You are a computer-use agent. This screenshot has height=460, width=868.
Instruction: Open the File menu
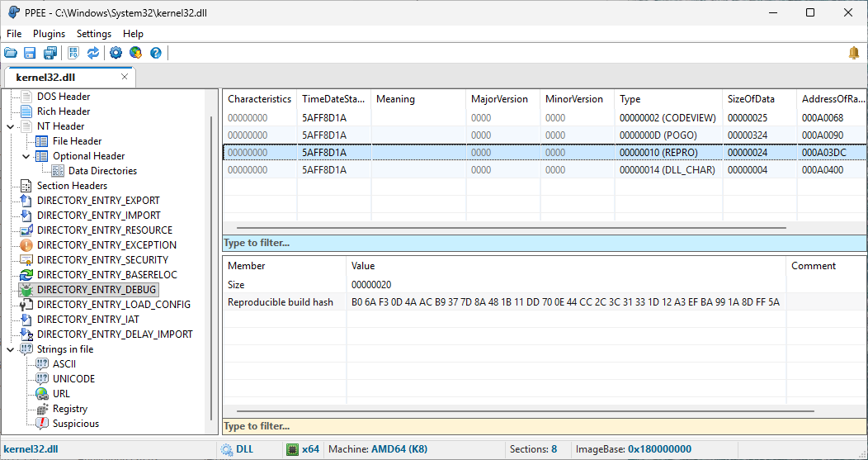[14, 34]
